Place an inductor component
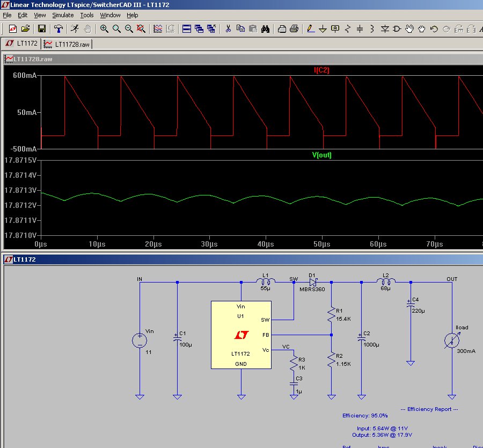The image size is (483, 448). (372, 28)
